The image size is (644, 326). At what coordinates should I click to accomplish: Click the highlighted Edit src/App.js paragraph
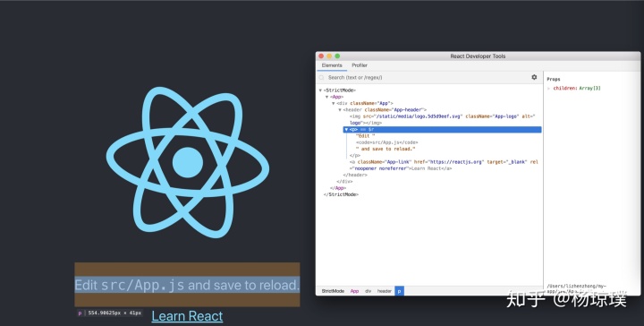187,285
